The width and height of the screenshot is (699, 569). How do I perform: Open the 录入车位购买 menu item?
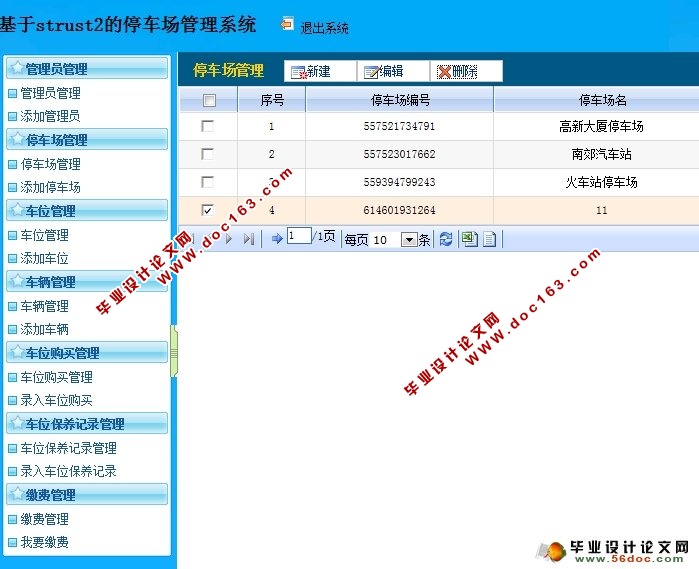pos(57,400)
